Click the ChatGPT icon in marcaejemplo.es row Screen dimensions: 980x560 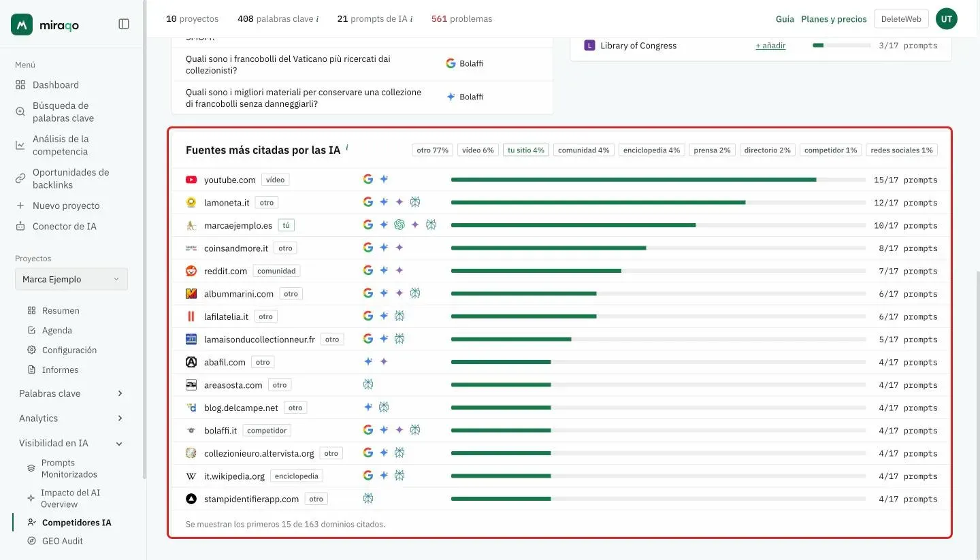pyautogui.click(x=399, y=225)
